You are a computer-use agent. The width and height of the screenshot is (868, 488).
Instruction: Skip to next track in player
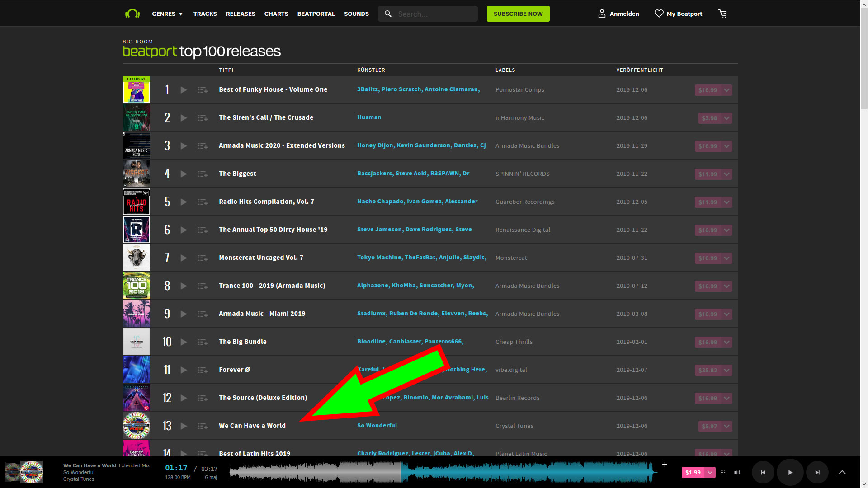pyautogui.click(x=817, y=472)
